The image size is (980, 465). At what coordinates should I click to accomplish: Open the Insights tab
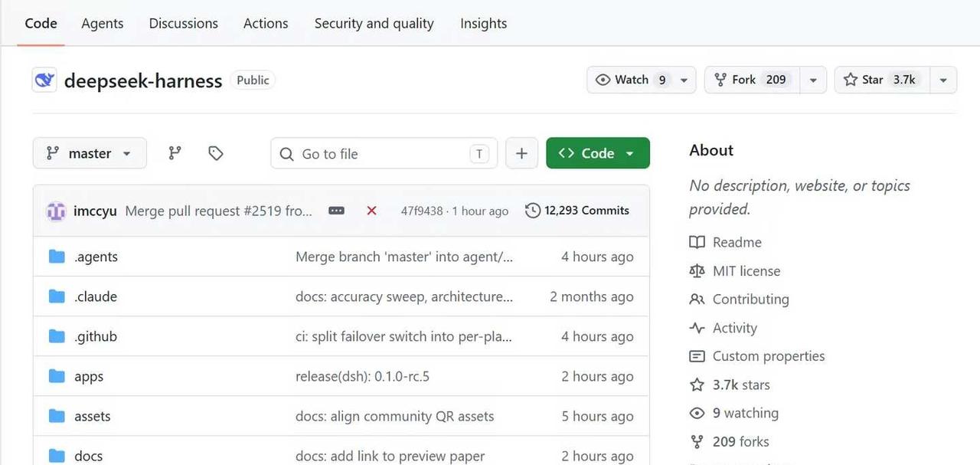[483, 23]
